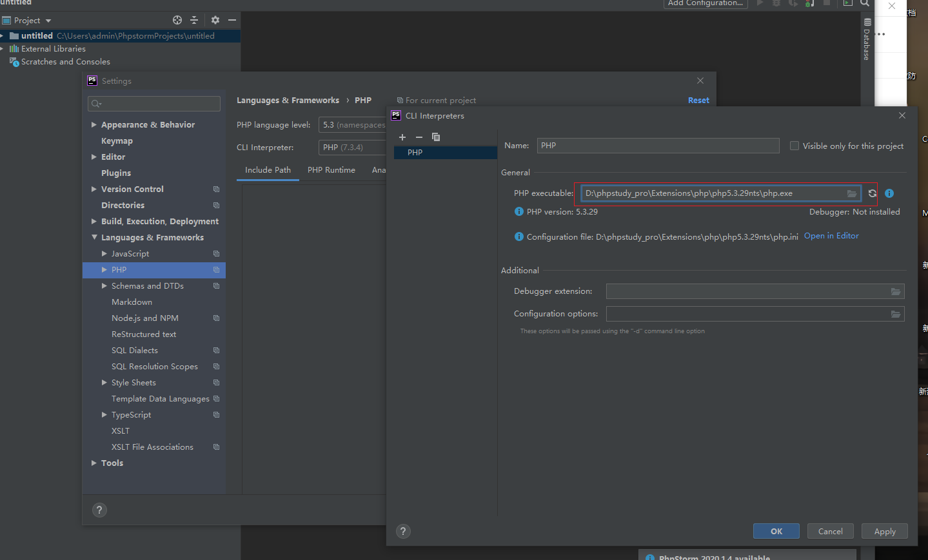Copy the selected CLI interpreter
The image size is (928, 560).
[436, 137]
